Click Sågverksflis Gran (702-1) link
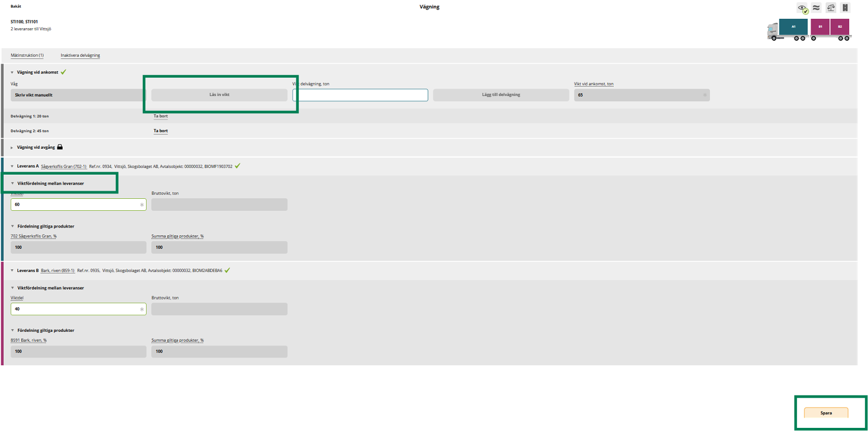 (x=64, y=166)
